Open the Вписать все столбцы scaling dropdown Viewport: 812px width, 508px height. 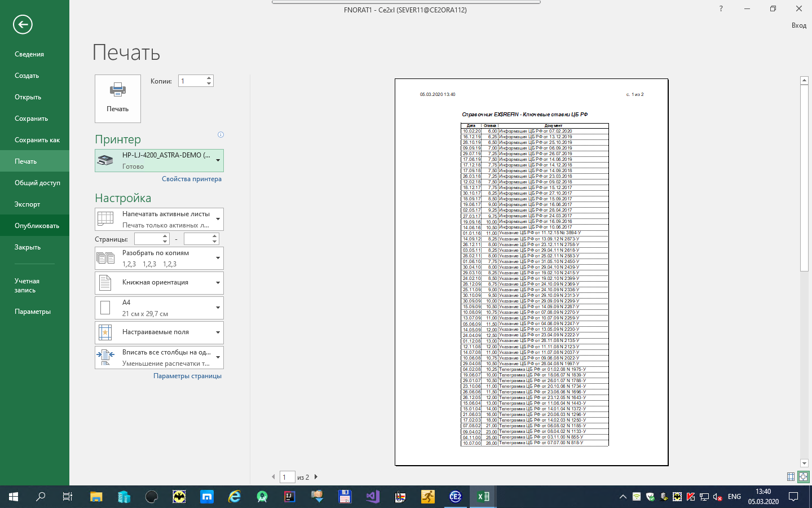159,357
